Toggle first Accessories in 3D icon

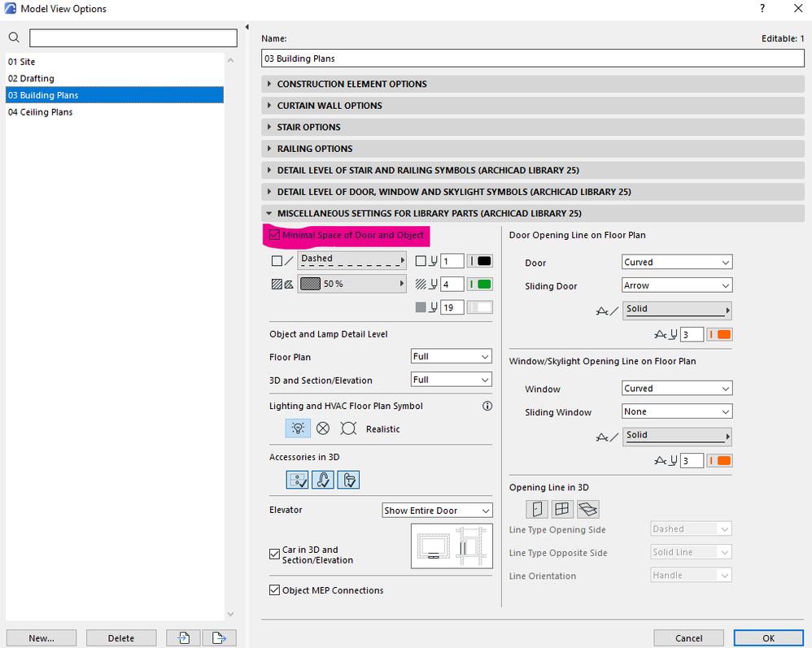(x=297, y=480)
